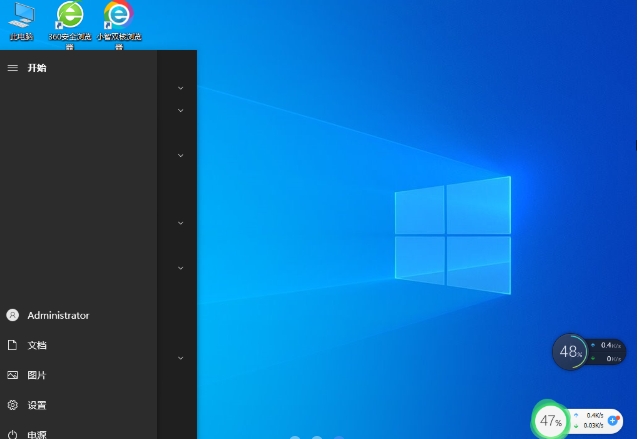Click the 设置 gear icon
Image resolution: width=639 pixels, height=439 pixels.
point(13,405)
